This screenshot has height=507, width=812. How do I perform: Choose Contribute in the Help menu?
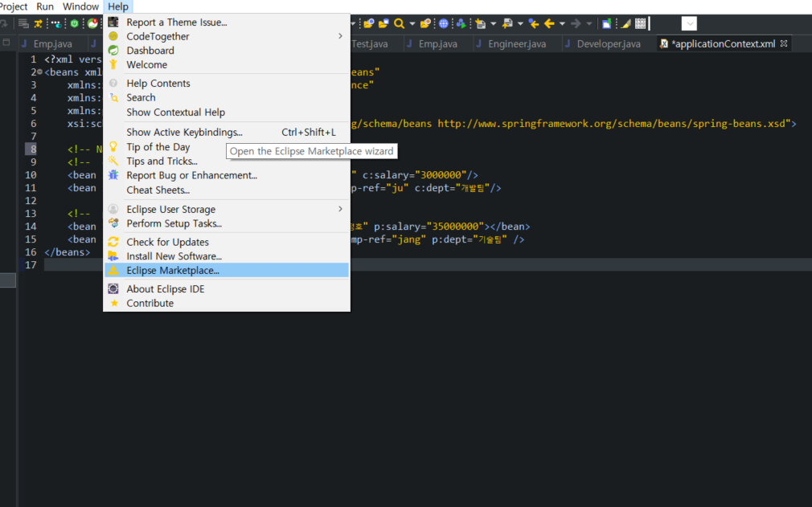pos(226,303)
